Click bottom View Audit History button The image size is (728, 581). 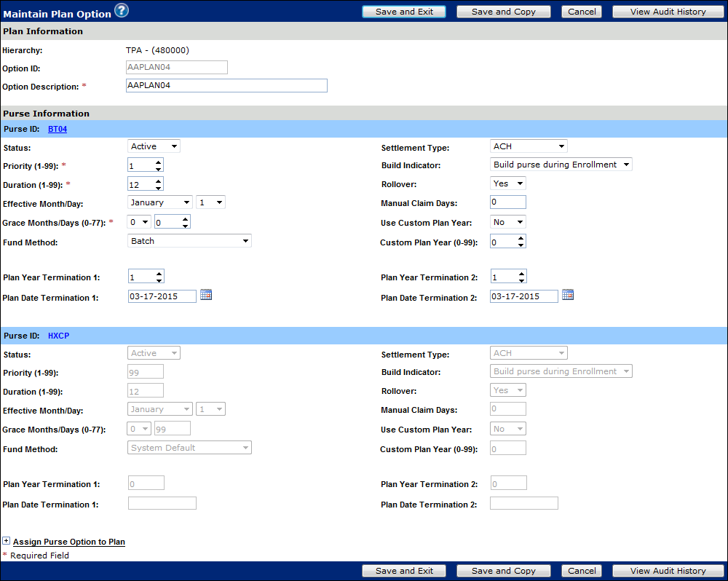(668, 571)
